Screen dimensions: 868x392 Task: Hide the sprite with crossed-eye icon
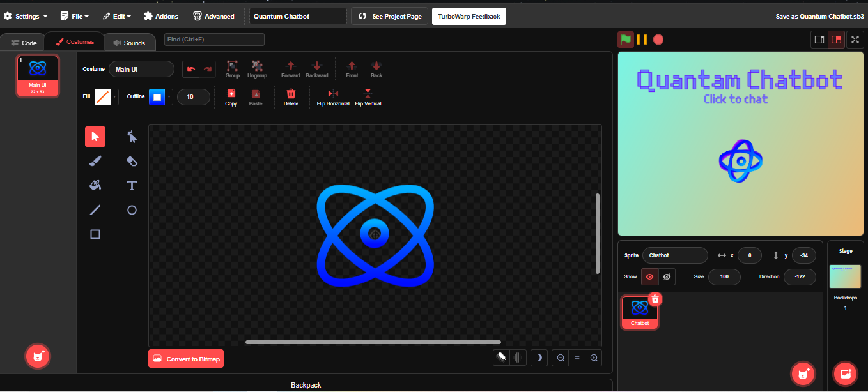(x=667, y=276)
